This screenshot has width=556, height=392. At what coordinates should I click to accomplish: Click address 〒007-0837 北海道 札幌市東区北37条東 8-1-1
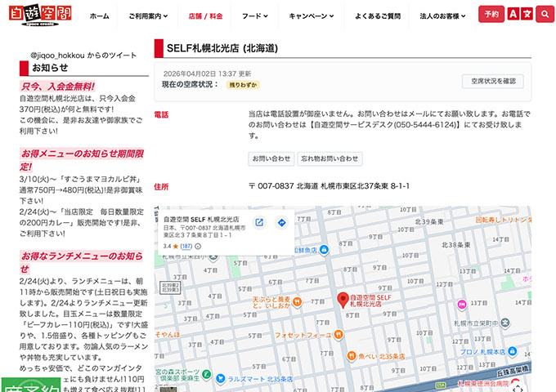[329, 186]
